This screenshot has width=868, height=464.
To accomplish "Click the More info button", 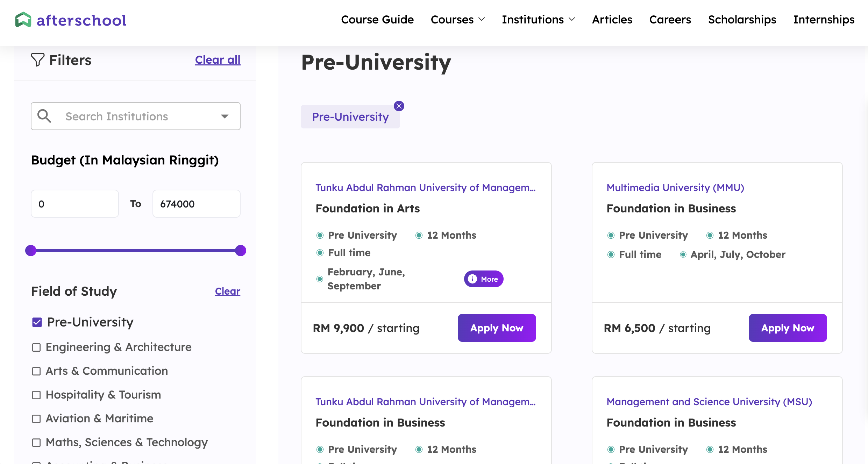I will tap(484, 279).
